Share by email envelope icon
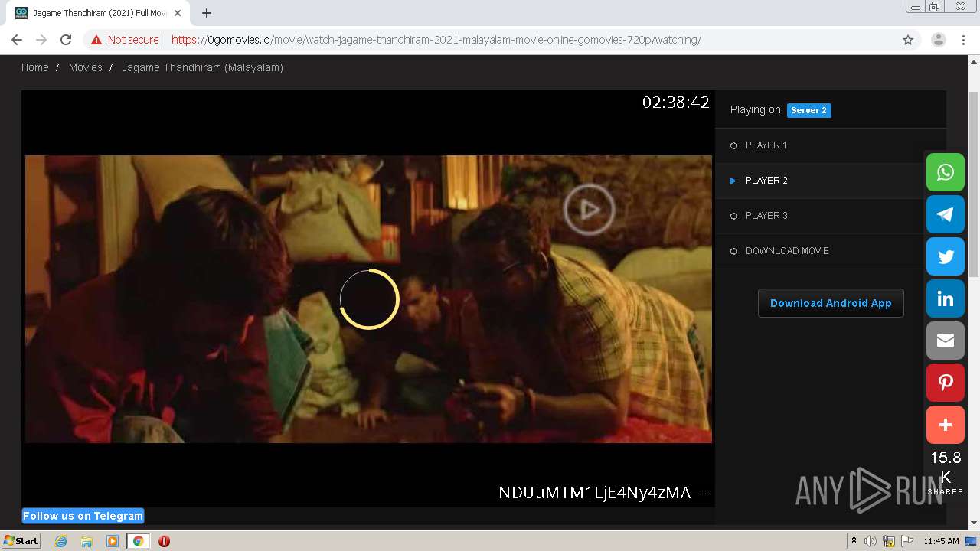This screenshot has width=980, height=551. [946, 341]
